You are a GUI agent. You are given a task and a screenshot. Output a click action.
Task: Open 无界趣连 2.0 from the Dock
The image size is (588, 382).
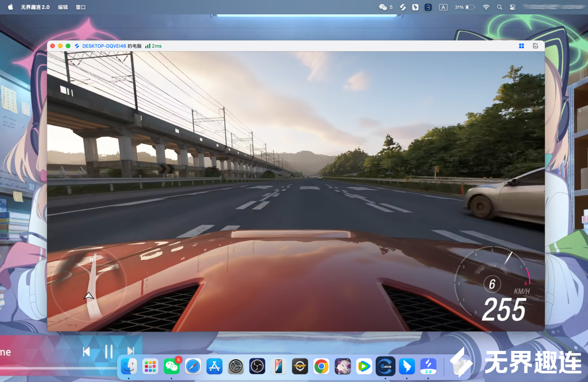(x=428, y=366)
